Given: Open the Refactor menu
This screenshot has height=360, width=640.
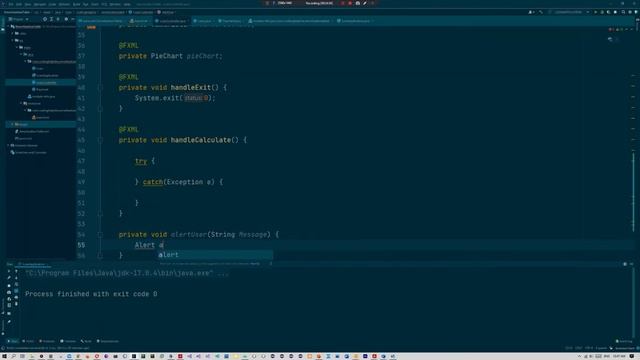Looking at the screenshot, I should pyautogui.click(x=64, y=4).
